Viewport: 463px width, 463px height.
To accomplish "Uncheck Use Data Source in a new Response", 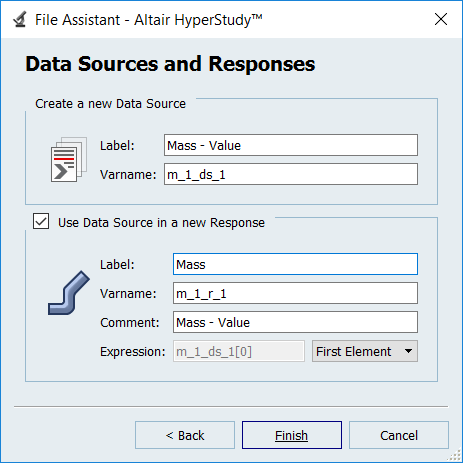I will (41, 221).
